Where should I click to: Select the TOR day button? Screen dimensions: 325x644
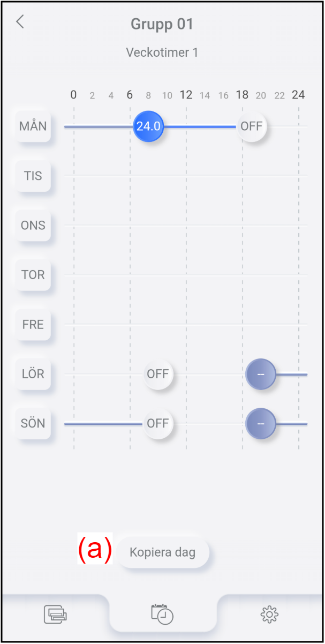33,275
